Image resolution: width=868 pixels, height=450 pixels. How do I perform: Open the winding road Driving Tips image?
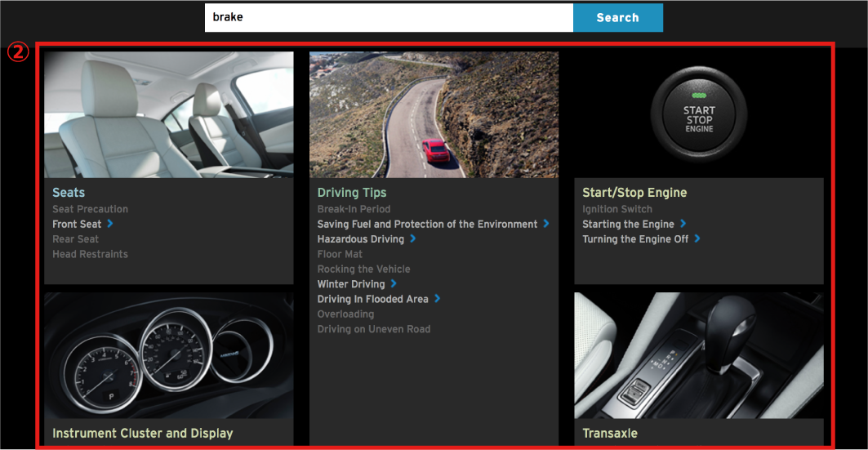coord(434,114)
